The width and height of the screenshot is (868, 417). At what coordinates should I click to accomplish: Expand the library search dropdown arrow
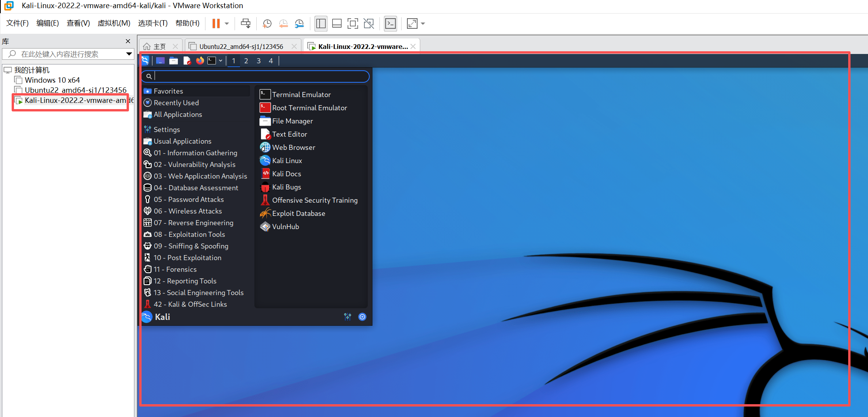tap(129, 54)
